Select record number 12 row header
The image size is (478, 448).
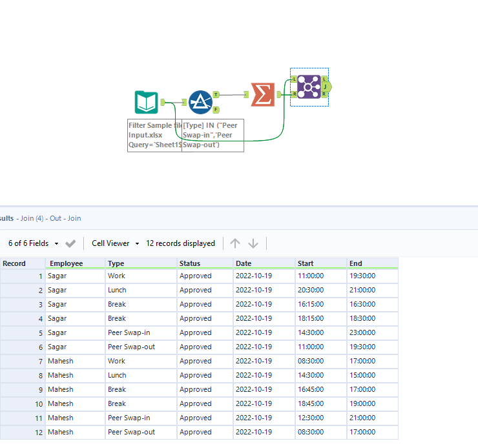[x=23, y=432]
